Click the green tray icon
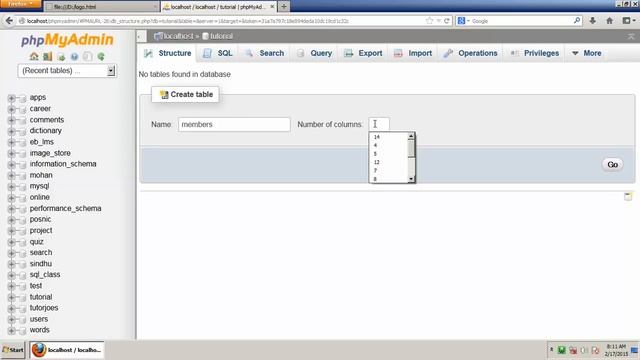 (x=562, y=350)
